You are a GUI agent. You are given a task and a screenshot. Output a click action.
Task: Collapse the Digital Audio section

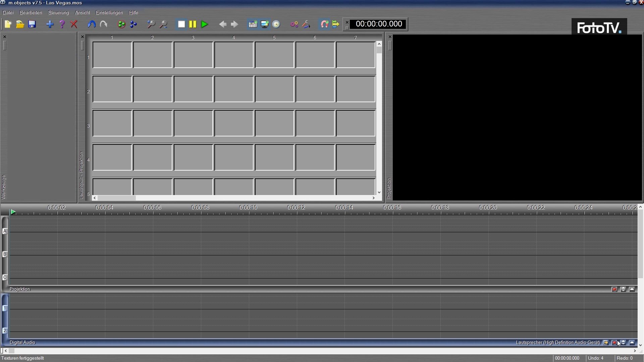pyautogui.click(x=632, y=343)
